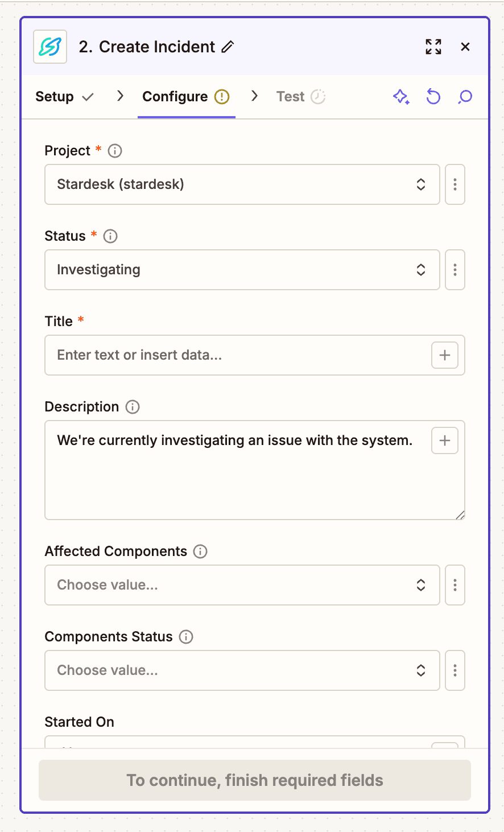Open the three-dot menu beside Status
This screenshot has height=832, width=504.
click(x=455, y=270)
